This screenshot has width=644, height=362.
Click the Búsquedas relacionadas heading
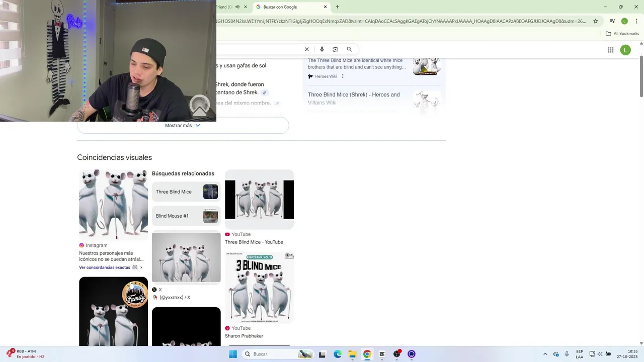183,173
